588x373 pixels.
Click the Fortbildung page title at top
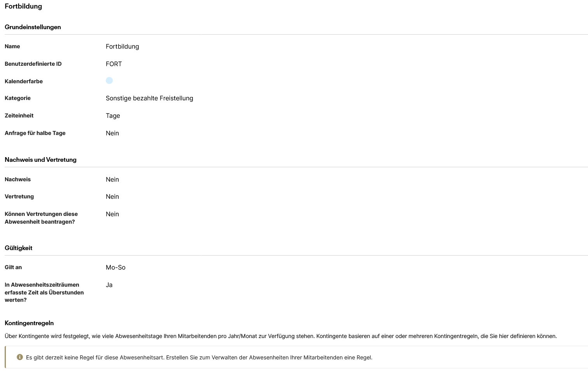click(x=23, y=6)
